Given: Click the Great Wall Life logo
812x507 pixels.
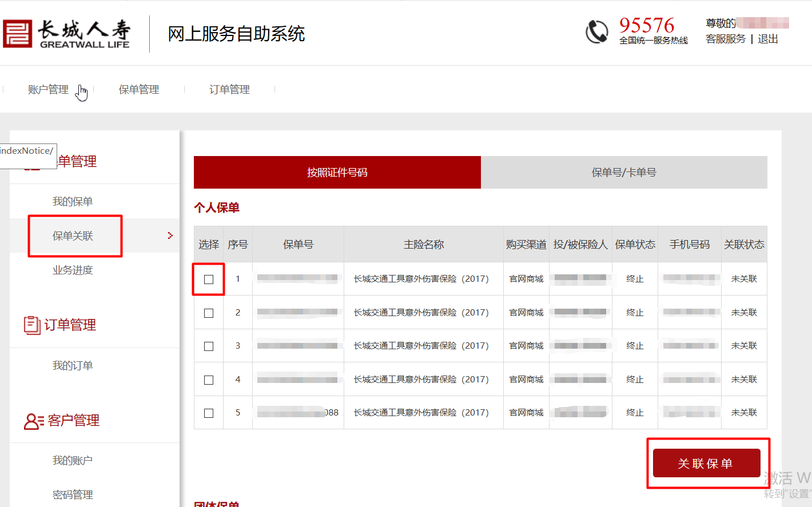Looking at the screenshot, I should click(66, 34).
